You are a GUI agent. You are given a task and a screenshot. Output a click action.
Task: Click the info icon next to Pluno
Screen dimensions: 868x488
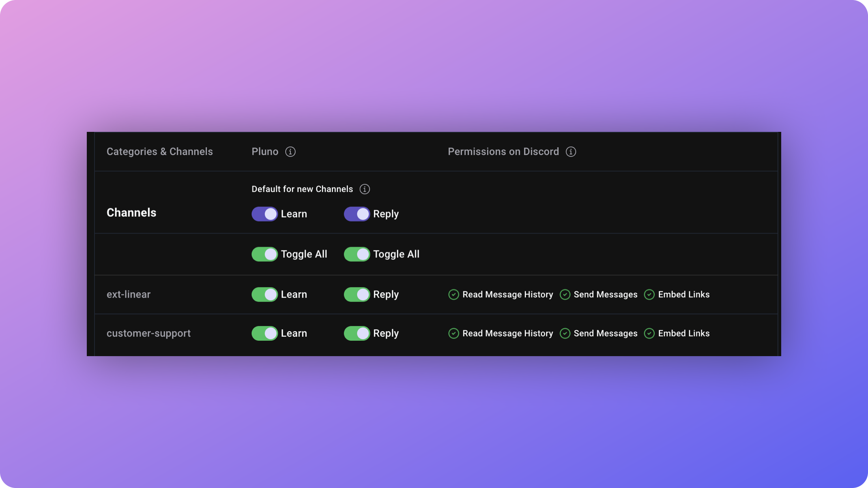pyautogui.click(x=290, y=152)
